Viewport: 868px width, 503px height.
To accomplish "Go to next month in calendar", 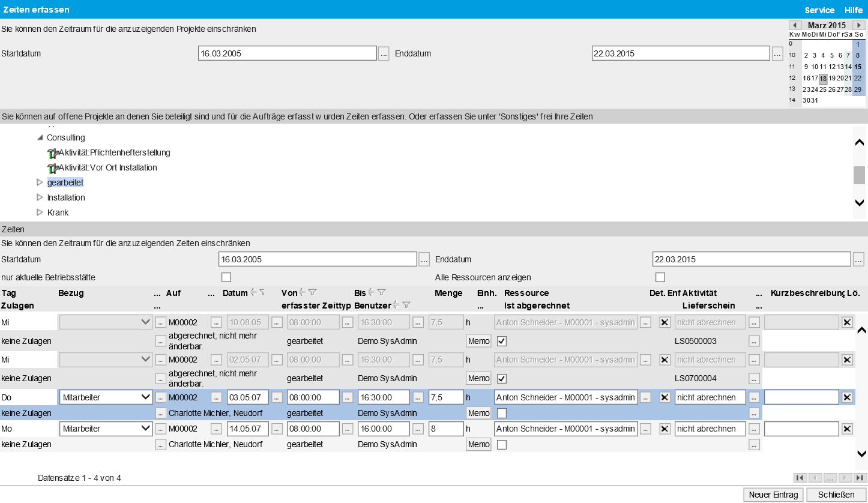I will coord(860,25).
